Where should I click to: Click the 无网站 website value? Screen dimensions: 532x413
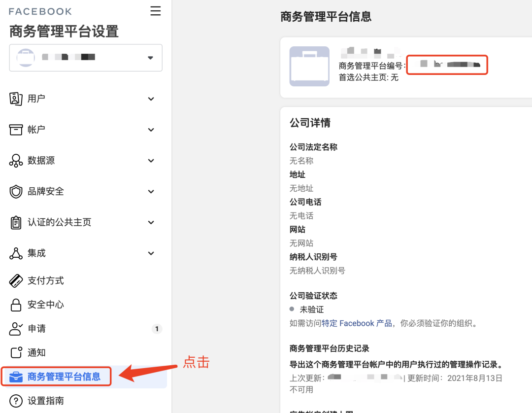pyautogui.click(x=301, y=243)
